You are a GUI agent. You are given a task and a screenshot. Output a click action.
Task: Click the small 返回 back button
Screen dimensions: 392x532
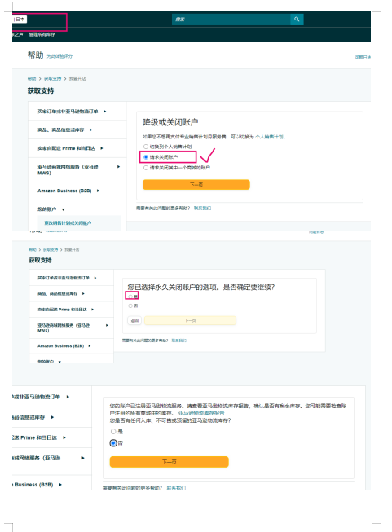pos(134,320)
